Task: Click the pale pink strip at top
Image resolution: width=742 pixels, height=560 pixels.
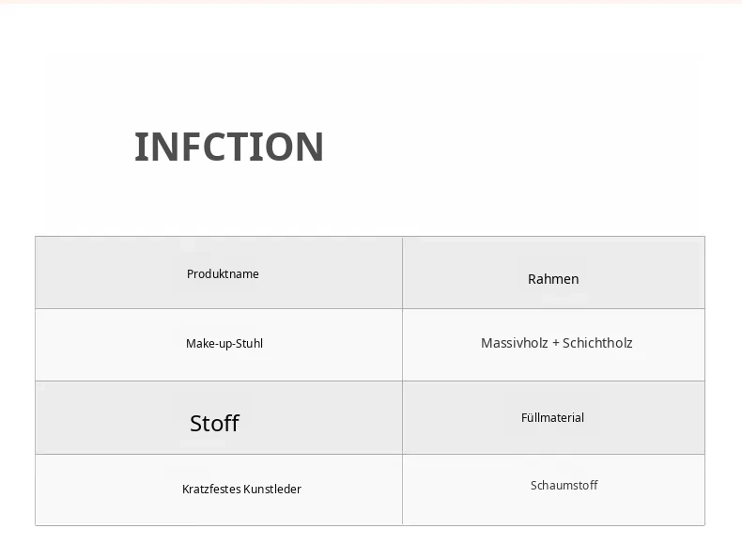Action: (371, 2)
